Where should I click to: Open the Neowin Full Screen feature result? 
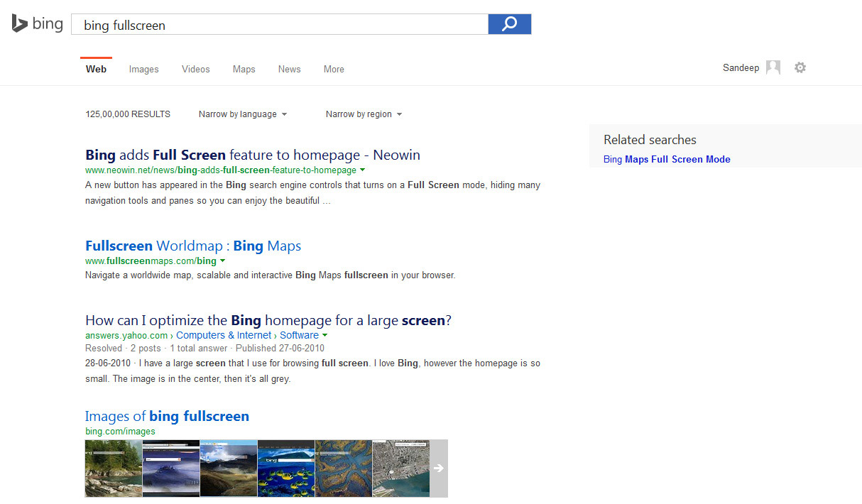point(253,155)
